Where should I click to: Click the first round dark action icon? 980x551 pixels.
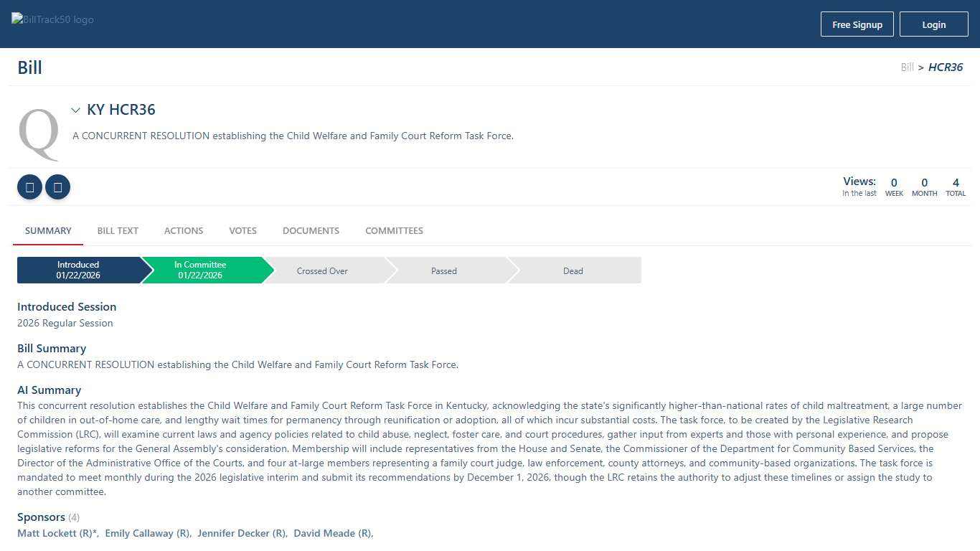click(x=29, y=187)
